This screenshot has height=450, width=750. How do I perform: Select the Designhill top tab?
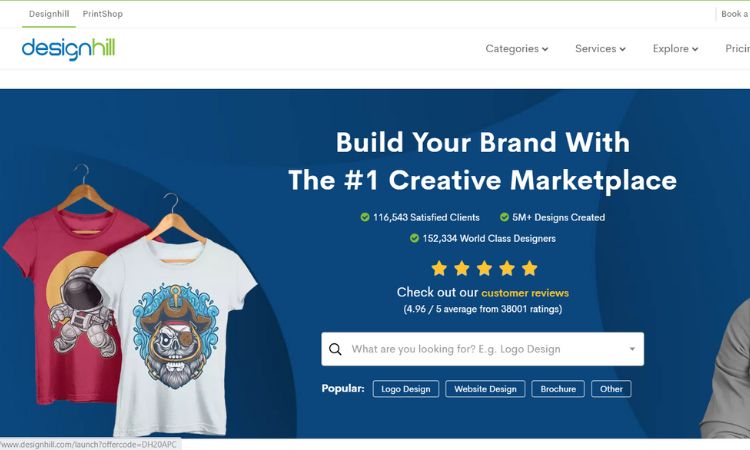(x=49, y=14)
